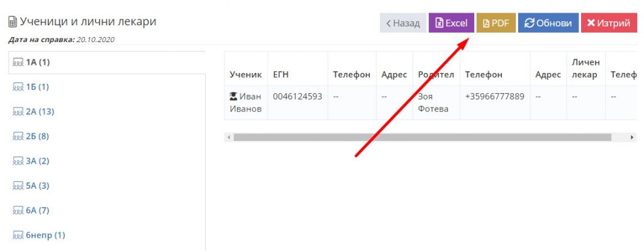This screenshot has width=644, height=251.
Task: Click the report icon beside the page title
Action: tap(13, 22)
